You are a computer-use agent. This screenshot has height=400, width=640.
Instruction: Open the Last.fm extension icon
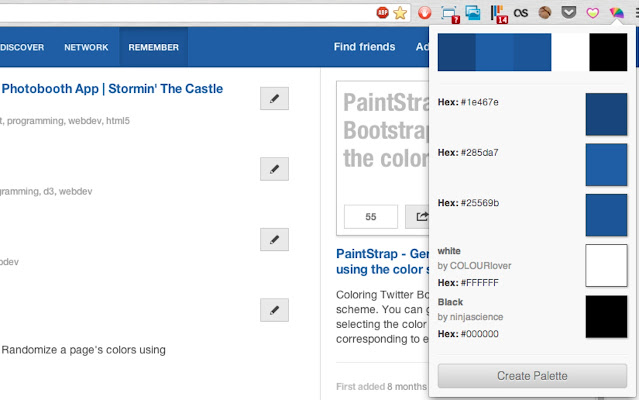point(521,13)
